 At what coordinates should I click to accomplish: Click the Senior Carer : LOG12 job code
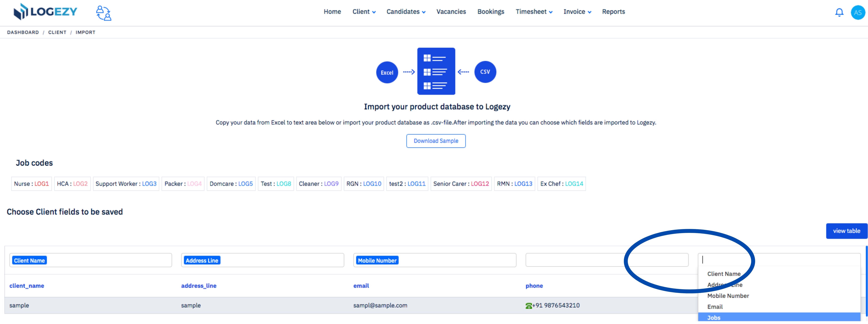click(x=461, y=184)
